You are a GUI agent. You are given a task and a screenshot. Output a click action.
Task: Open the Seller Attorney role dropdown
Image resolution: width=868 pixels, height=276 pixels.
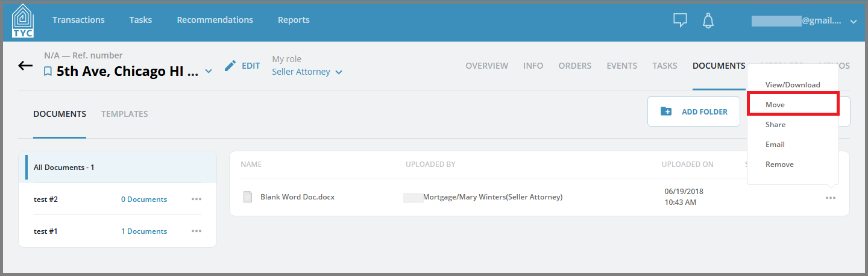click(307, 72)
